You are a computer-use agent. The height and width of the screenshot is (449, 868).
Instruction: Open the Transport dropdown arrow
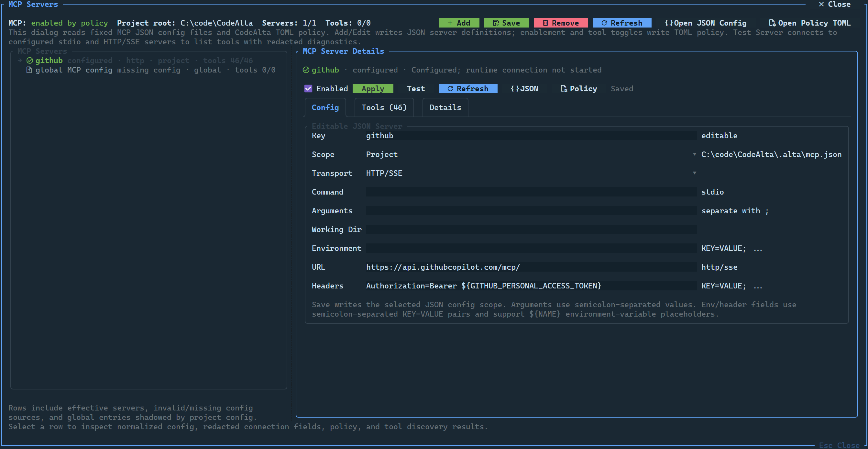tap(695, 173)
